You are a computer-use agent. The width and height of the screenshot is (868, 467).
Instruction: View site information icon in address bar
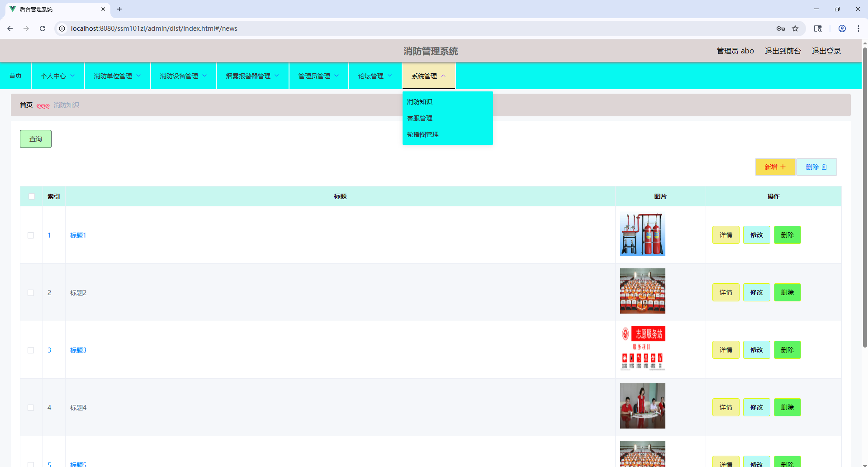62,29
